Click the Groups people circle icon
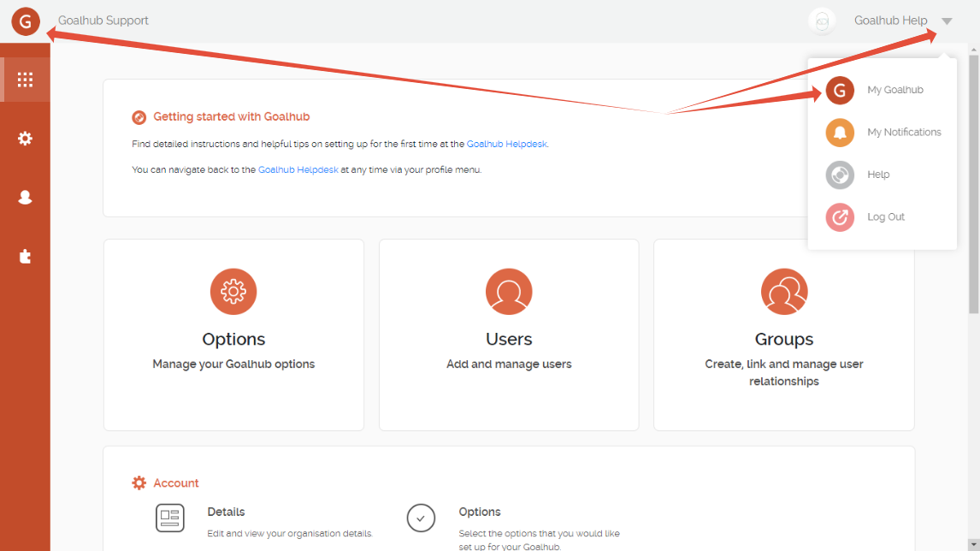The height and width of the screenshot is (551, 980). pos(784,292)
